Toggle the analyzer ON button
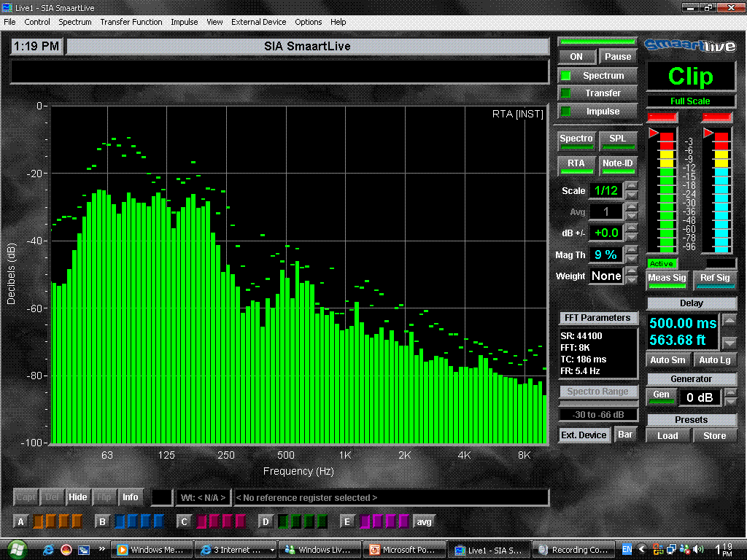Screen dimensions: 747x560 click(x=576, y=57)
